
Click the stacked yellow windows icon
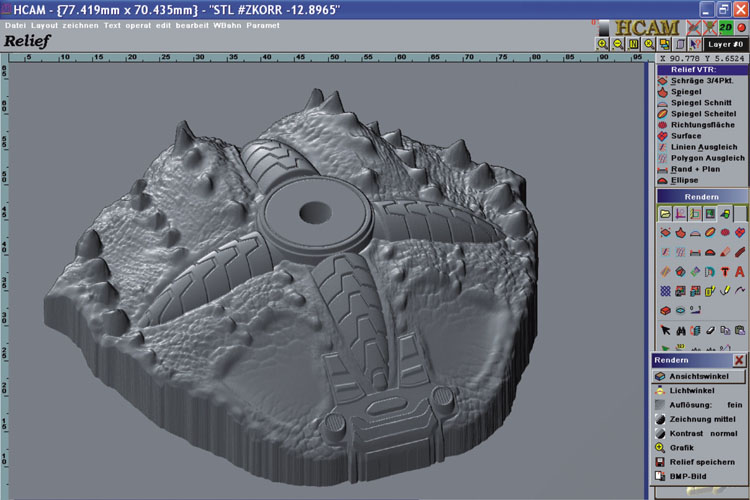click(664, 44)
